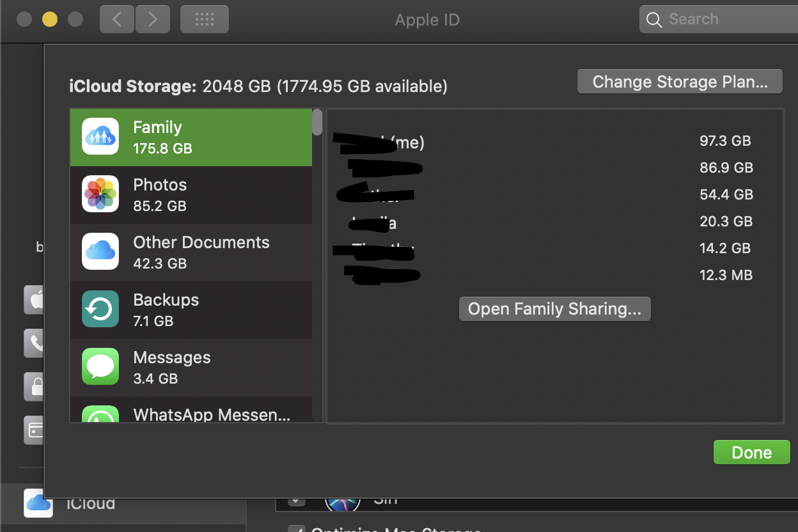Click the Backups icon
Image resolution: width=798 pixels, height=532 pixels.
100,309
